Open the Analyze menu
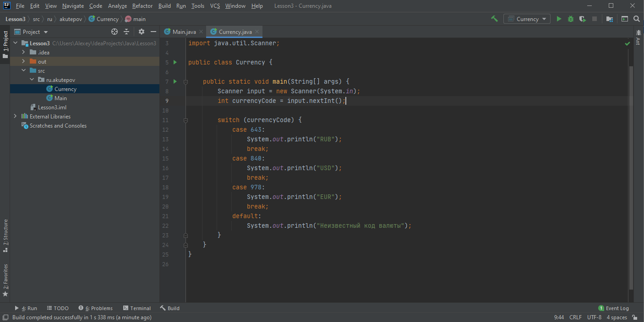The width and height of the screenshot is (644, 322). click(117, 6)
